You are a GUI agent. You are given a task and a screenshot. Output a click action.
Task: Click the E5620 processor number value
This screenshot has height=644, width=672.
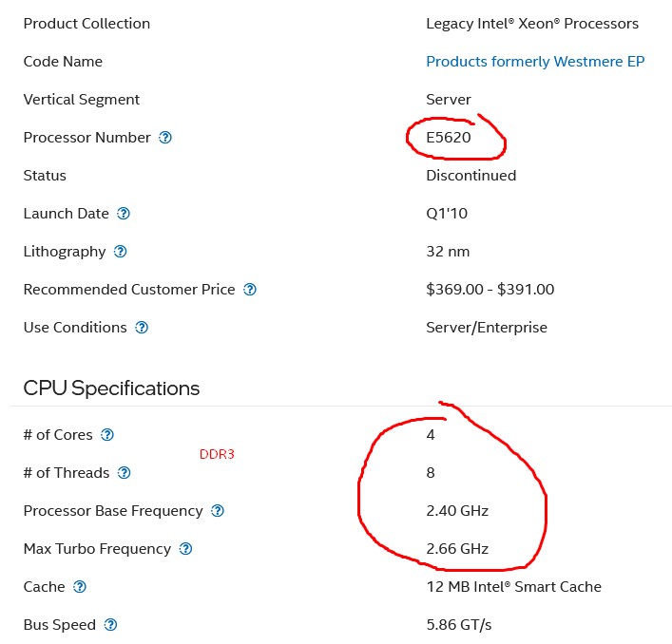pos(449,138)
